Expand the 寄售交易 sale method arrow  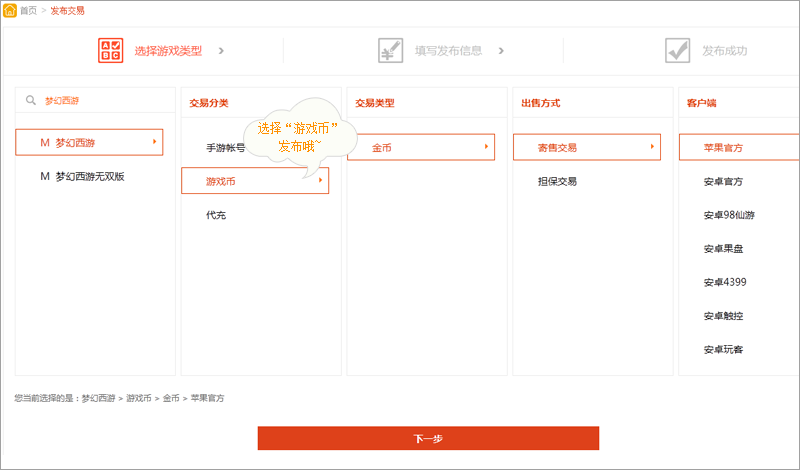coord(652,147)
